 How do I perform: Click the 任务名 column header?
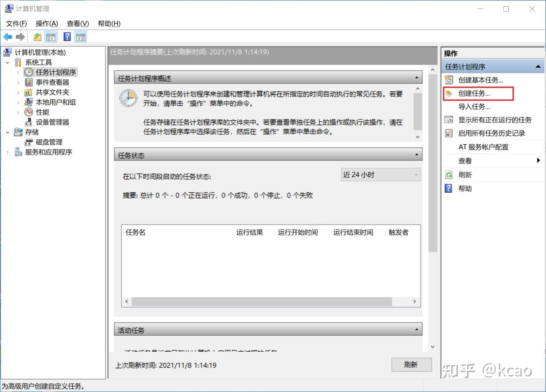(x=177, y=232)
